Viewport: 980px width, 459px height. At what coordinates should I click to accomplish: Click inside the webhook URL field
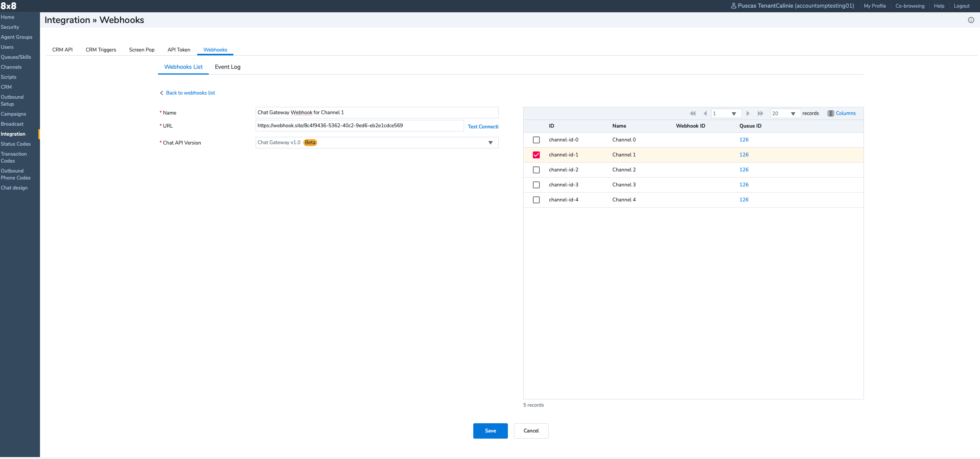click(x=359, y=125)
